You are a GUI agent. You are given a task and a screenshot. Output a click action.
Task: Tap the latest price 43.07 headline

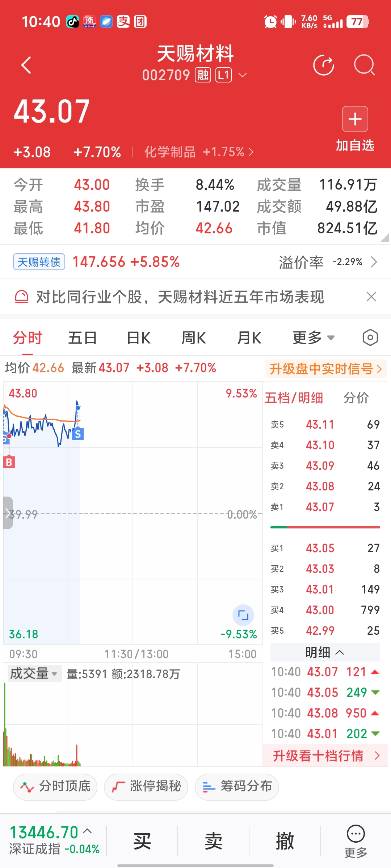52,111
